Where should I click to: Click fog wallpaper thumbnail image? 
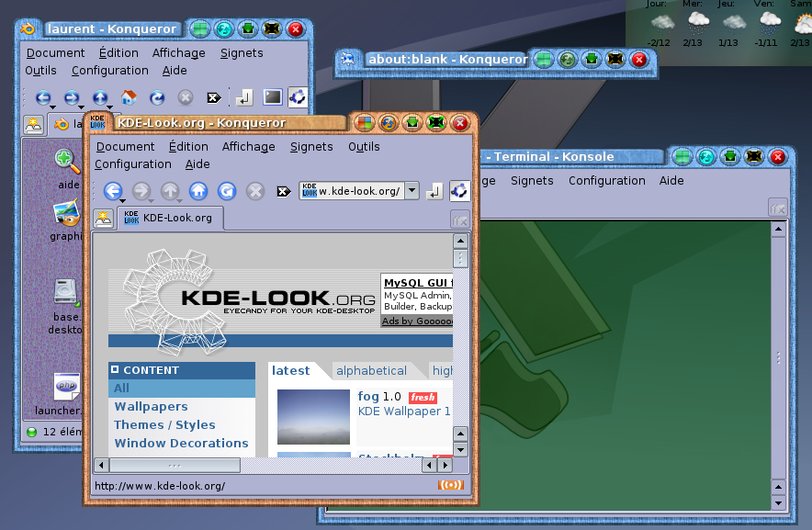(x=314, y=417)
